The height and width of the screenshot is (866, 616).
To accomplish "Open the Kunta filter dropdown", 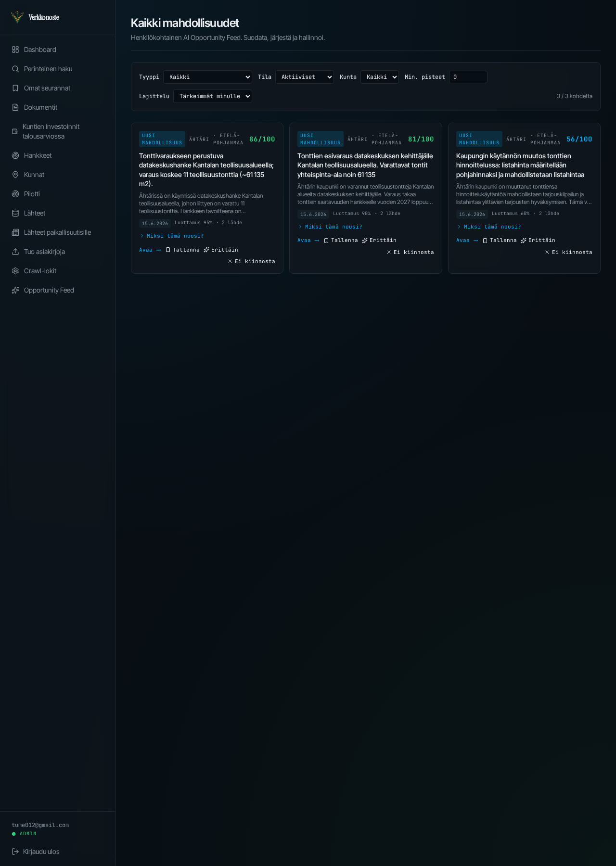I will coord(380,77).
